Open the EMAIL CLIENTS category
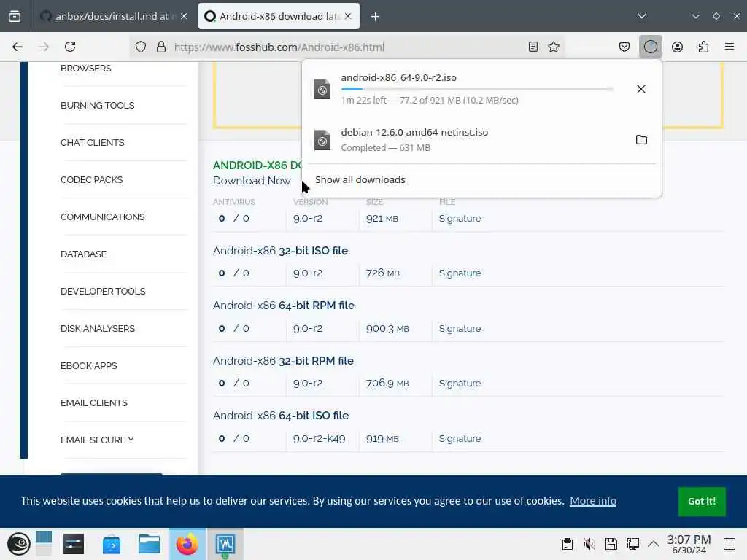This screenshot has height=560, width=747. point(94,402)
